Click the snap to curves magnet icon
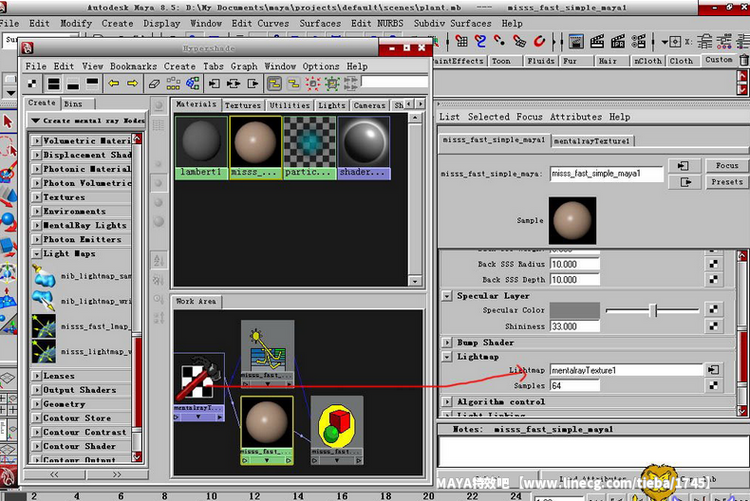Image resolution: width=750 pixels, height=501 pixels. 480,42
